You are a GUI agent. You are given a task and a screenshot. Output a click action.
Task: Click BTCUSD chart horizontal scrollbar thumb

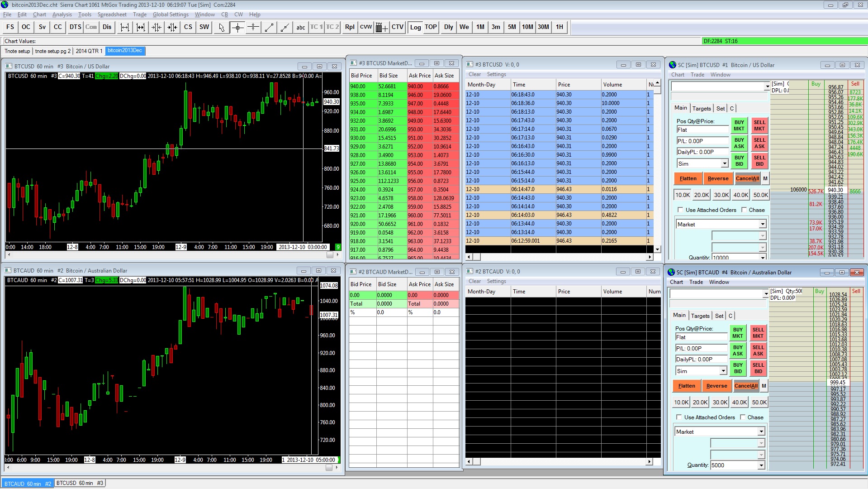[330, 255]
